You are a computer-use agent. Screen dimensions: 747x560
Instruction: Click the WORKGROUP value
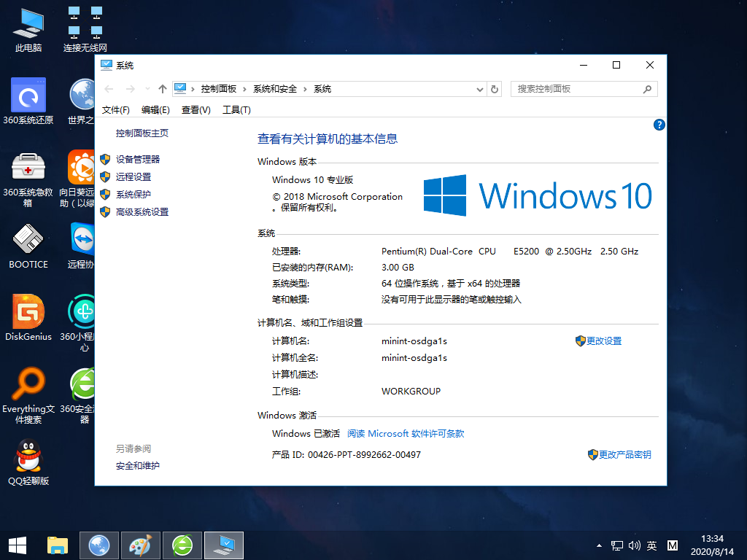[x=411, y=392]
